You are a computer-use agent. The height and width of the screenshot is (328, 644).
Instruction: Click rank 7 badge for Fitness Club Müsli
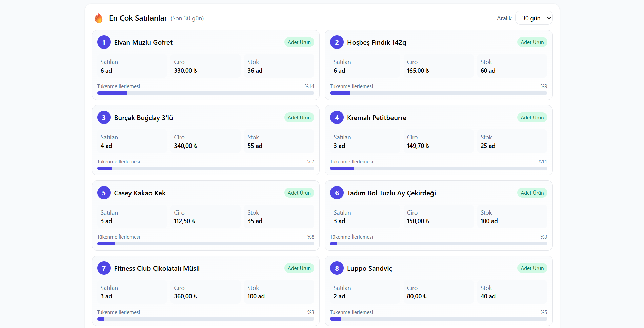[x=104, y=268]
